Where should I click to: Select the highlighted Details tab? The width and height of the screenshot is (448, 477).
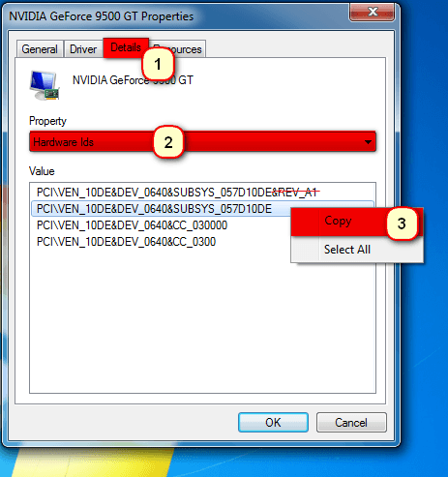(126, 47)
